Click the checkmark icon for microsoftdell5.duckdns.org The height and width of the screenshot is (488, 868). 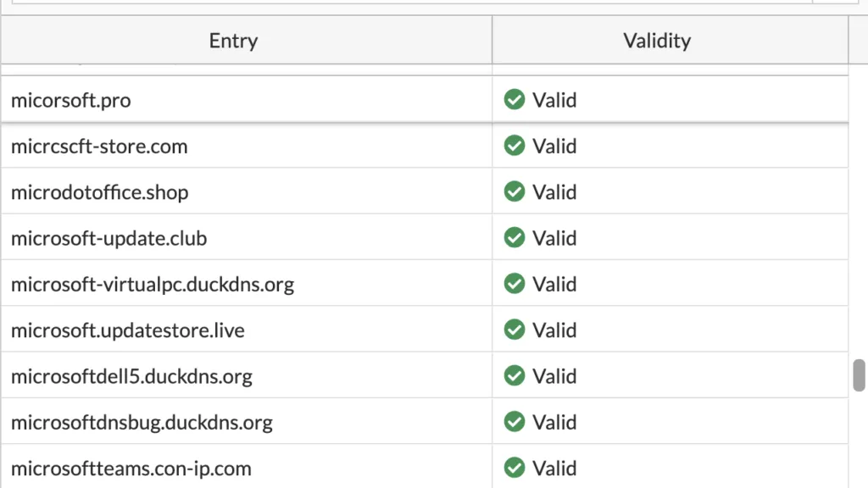pos(515,375)
